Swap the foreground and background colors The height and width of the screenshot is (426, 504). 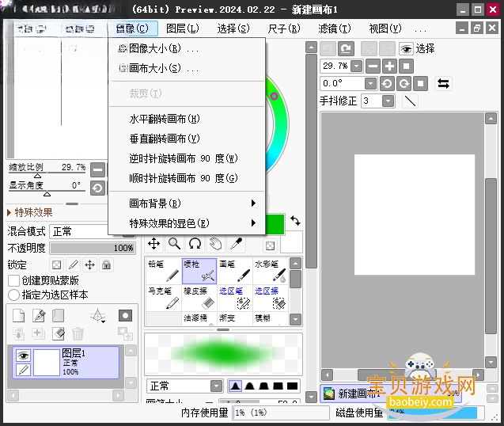[x=295, y=221]
